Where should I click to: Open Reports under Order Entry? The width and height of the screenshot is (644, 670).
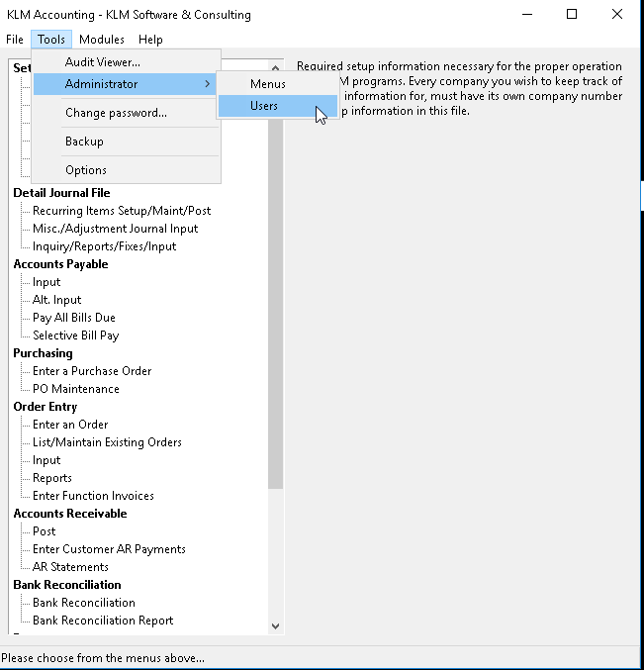pos(52,478)
